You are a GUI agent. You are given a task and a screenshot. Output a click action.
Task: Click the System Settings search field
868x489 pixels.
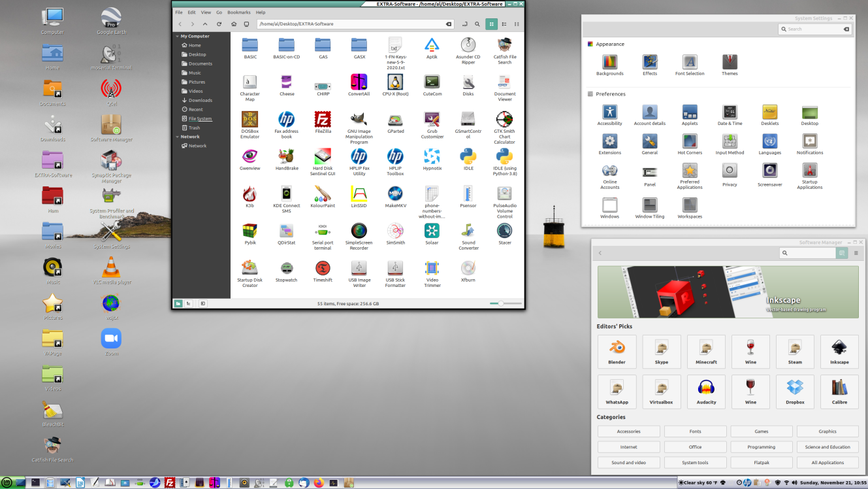click(x=814, y=29)
